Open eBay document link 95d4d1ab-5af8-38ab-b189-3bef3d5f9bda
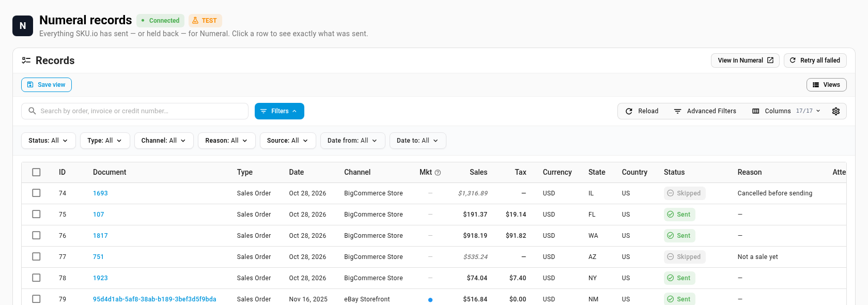This screenshot has height=305, width=868. click(x=154, y=299)
